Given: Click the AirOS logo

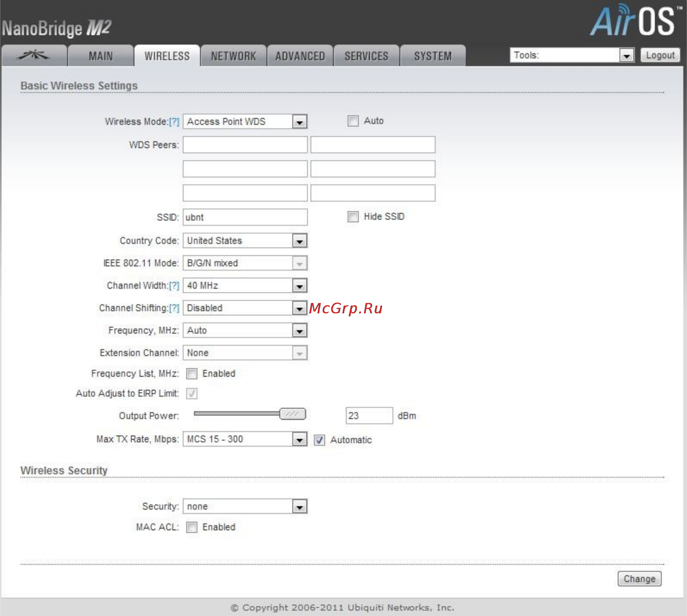Looking at the screenshot, I should click(x=636, y=20).
